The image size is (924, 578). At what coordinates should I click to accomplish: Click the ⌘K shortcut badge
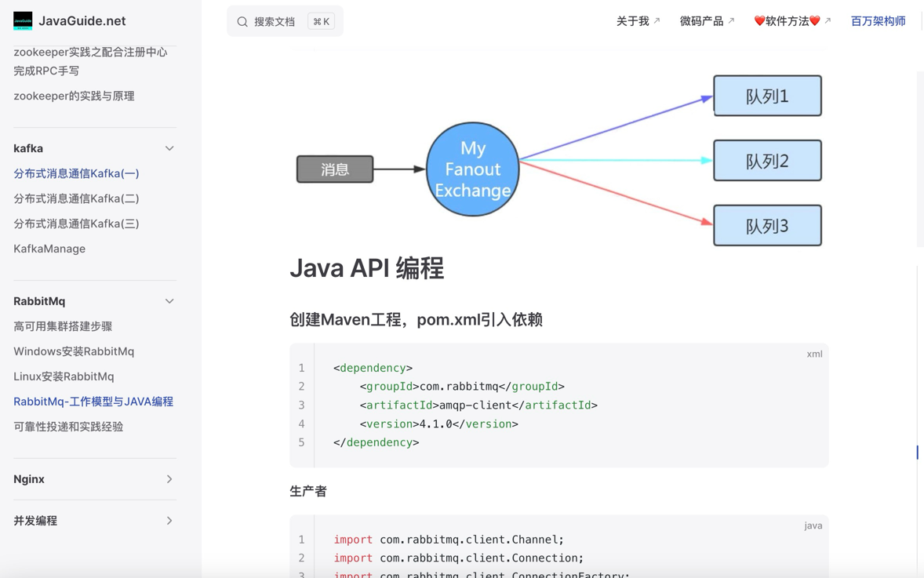[x=321, y=22]
